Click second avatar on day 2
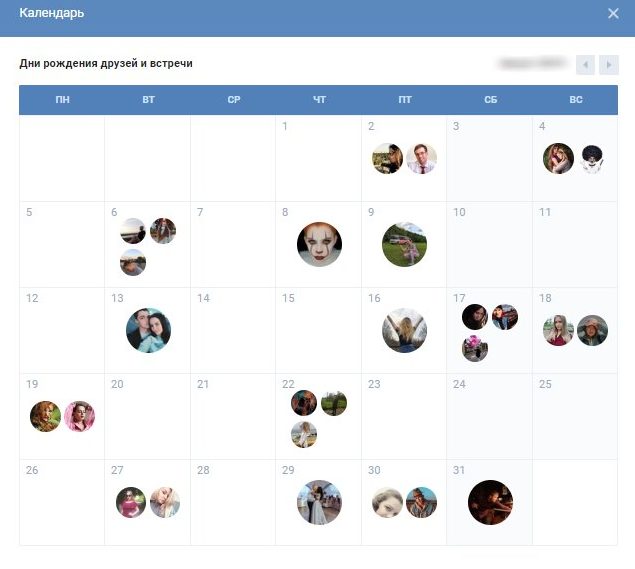The image size is (635, 569). (422, 159)
